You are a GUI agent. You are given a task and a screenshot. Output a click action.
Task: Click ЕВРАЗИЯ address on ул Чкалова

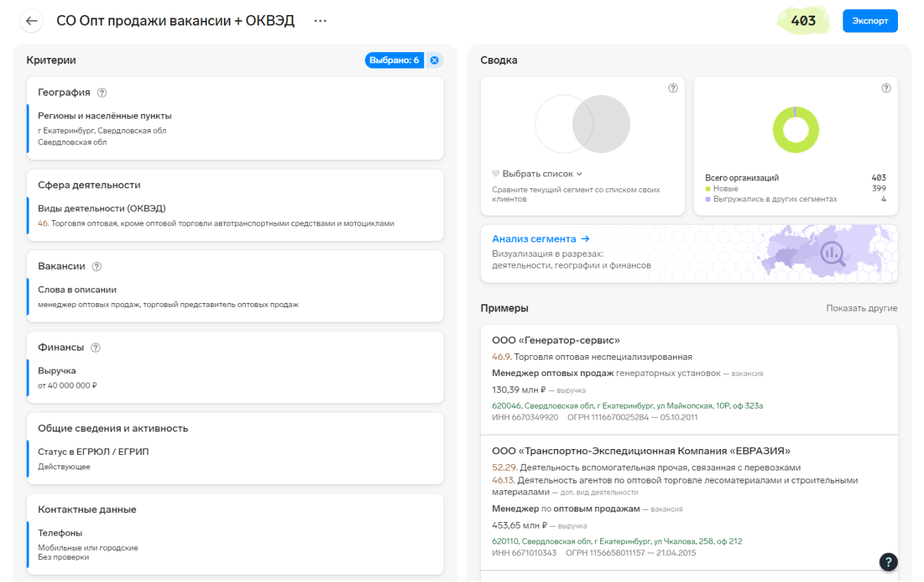pyautogui.click(x=617, y=542)
